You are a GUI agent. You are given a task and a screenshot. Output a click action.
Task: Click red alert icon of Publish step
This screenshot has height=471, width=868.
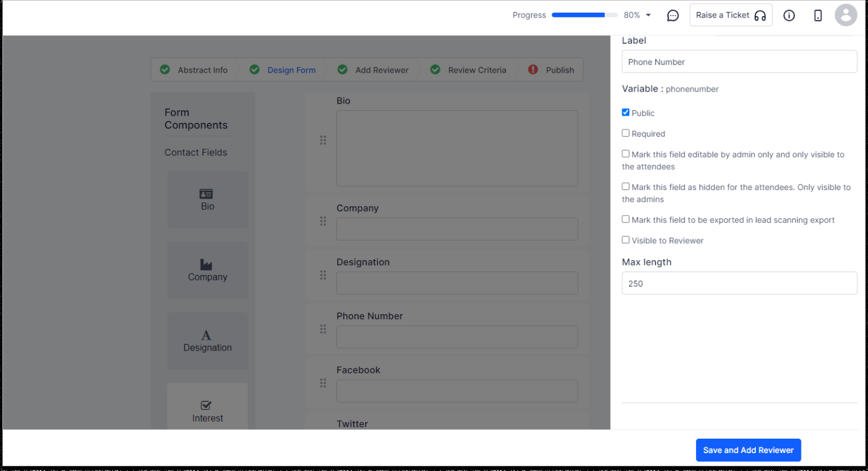pos(533,70)
